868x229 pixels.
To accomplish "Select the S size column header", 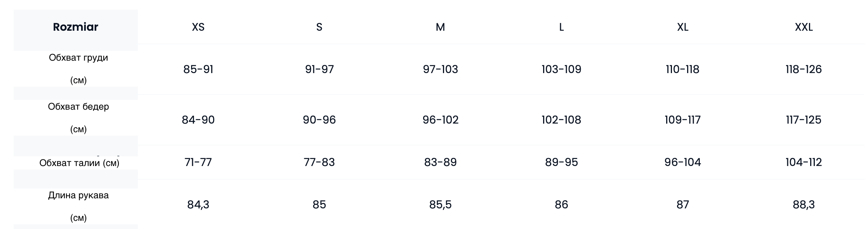I will [319, 27].
